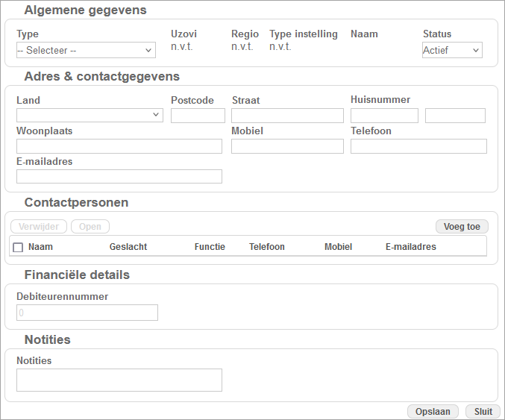Open the Type dropdown '-- Selecteer --'
The width and height of the screenshot is (505, 420).
[86, 51]
